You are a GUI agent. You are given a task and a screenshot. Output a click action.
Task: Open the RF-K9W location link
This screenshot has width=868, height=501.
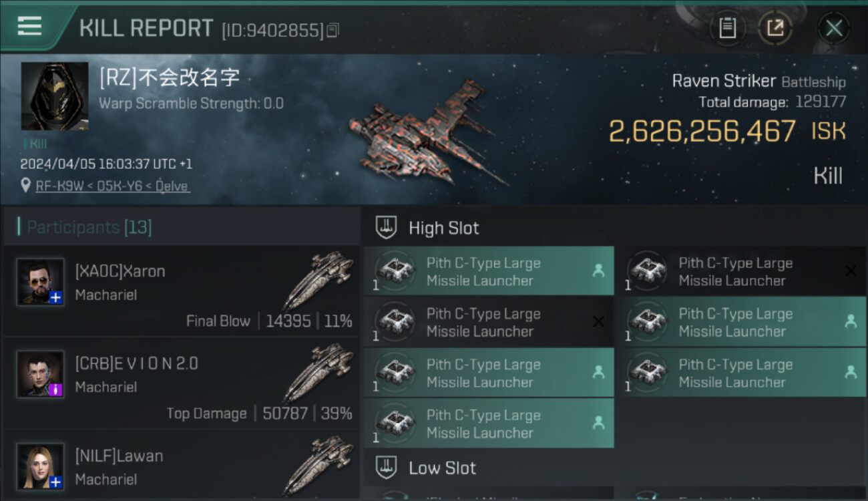[113, 186]
